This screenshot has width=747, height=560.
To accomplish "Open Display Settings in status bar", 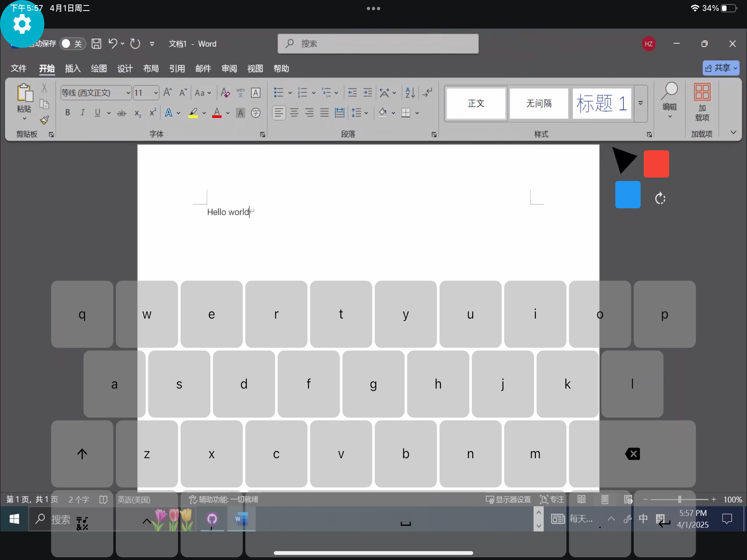I will point(508,499).
